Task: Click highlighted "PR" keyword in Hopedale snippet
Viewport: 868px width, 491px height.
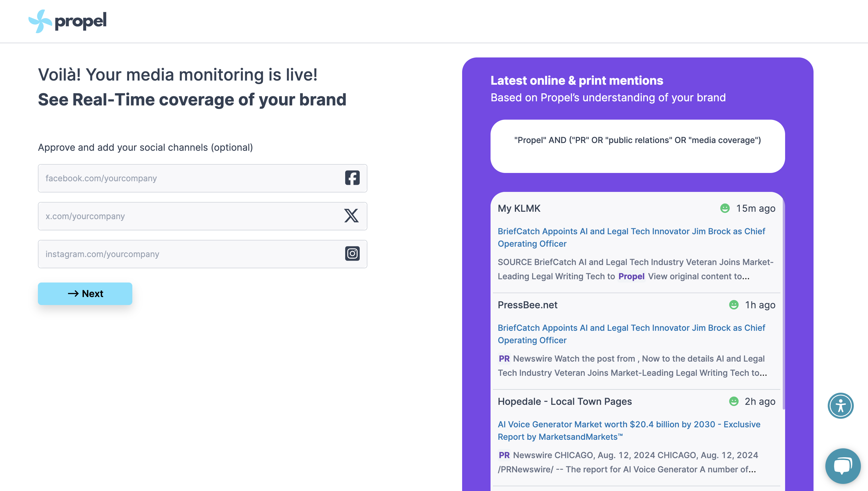Action: (x=504, y=455)
